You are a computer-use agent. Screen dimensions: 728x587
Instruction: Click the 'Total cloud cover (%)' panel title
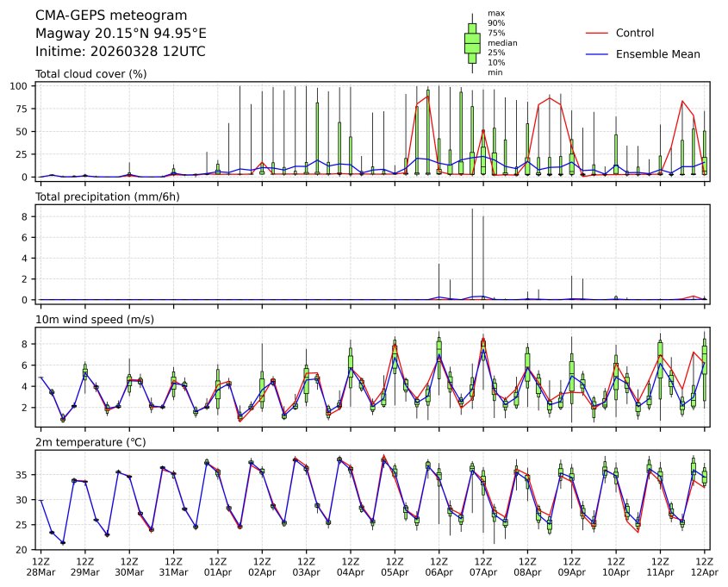[90, 74]
